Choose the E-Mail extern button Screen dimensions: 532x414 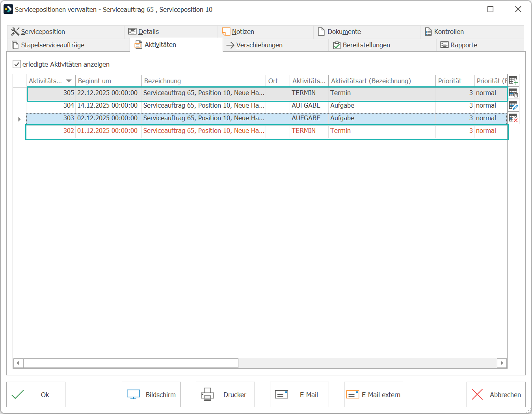(374, 394)
